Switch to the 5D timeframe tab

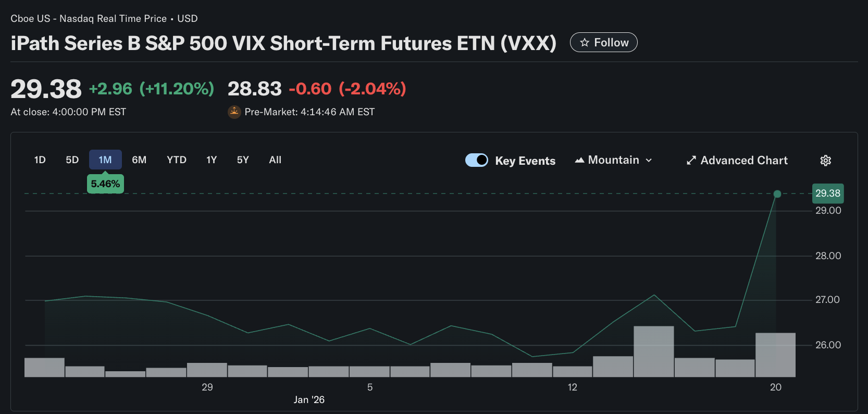72,160
